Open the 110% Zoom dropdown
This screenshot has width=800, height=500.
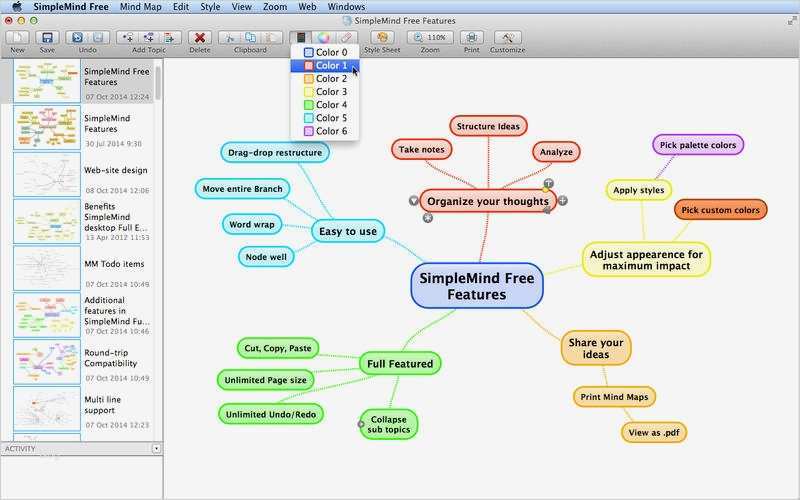pyautogui.click(x=430, y=38)
